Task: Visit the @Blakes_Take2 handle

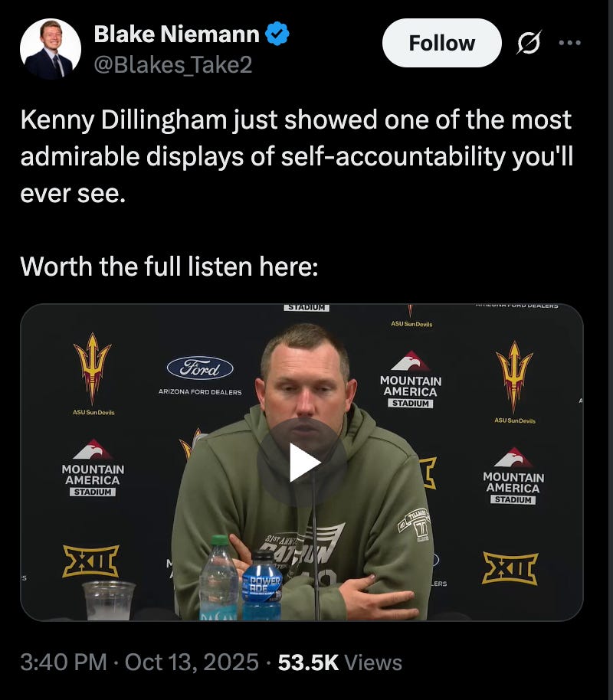Action: click(173, 65)
